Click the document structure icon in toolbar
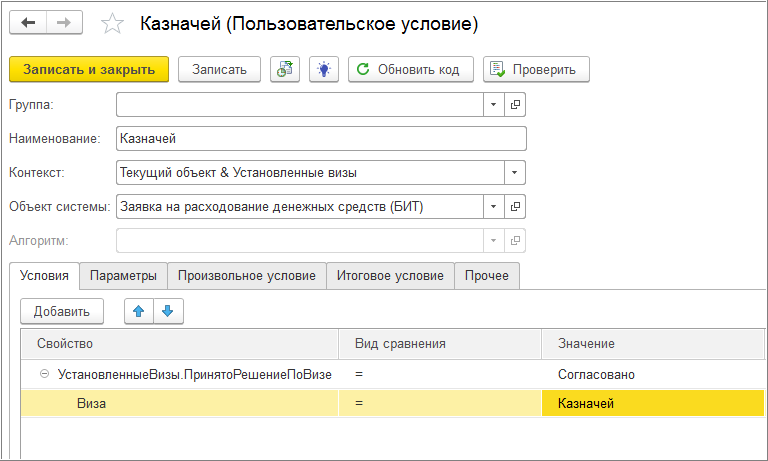 [285, 69]
